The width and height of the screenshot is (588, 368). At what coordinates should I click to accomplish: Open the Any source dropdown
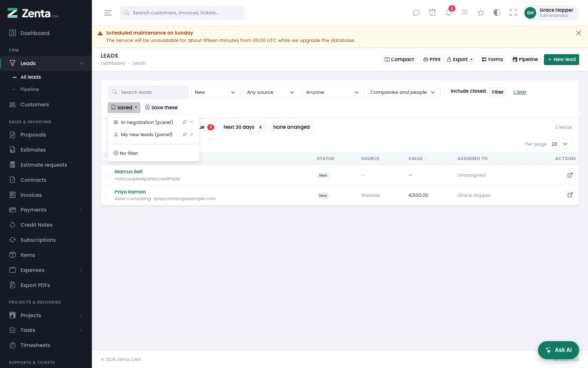272,92
